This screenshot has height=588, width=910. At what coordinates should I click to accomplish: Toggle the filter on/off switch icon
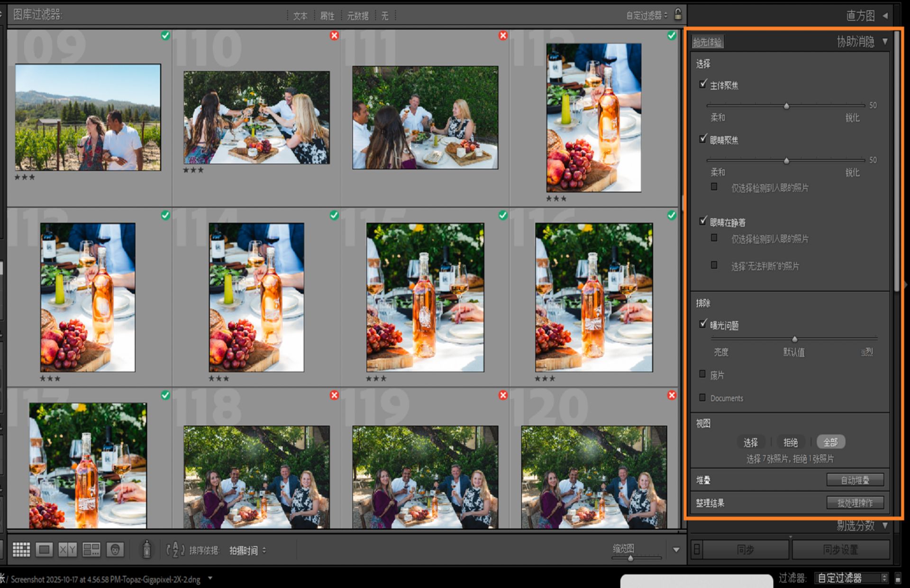(898, 578)
